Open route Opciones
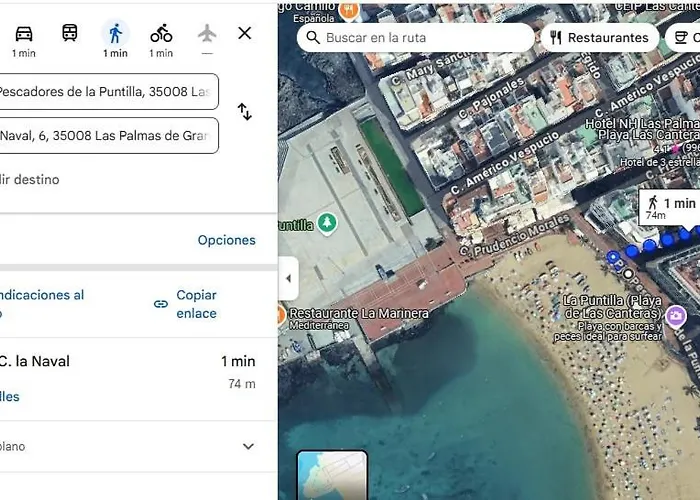700x500 pixels. 226,240
